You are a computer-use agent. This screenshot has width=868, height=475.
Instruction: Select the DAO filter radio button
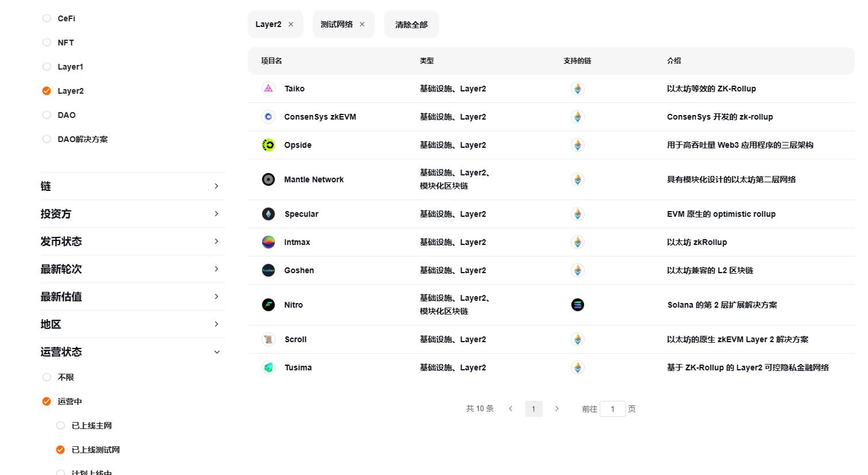coord(47,114)
